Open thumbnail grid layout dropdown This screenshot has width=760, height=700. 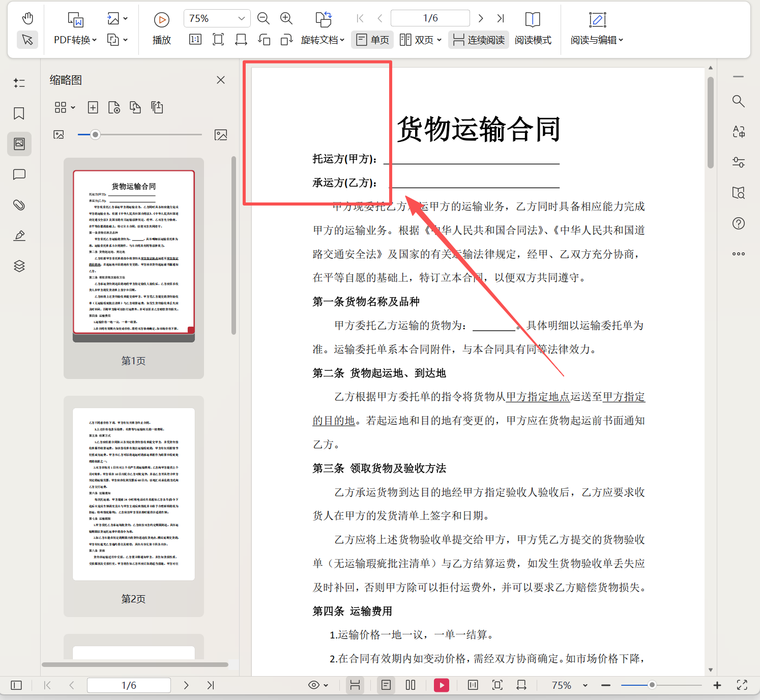tap(65, 107)
